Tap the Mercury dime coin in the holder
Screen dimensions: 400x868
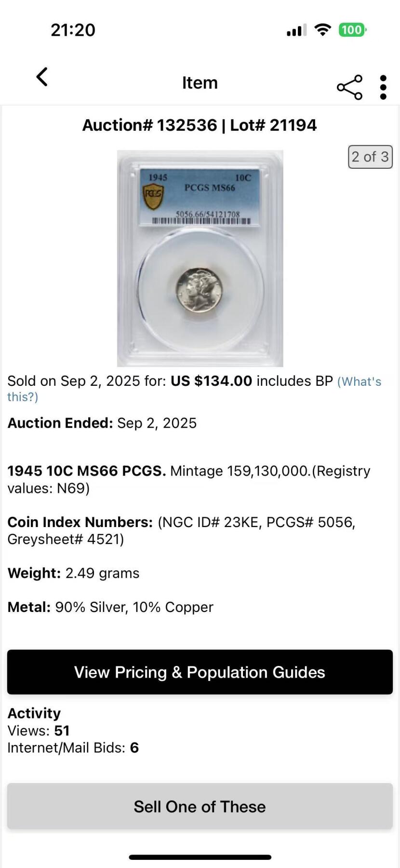[199, 288]
